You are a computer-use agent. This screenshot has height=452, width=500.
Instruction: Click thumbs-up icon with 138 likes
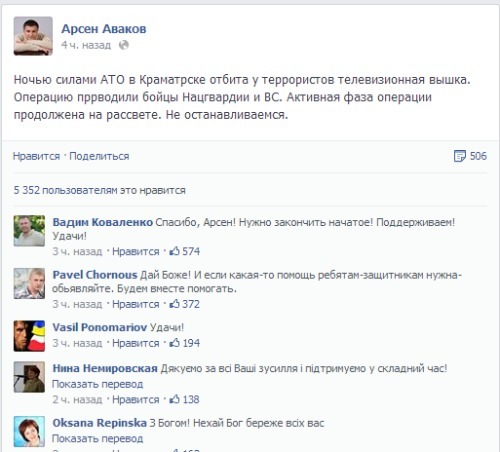174,399
